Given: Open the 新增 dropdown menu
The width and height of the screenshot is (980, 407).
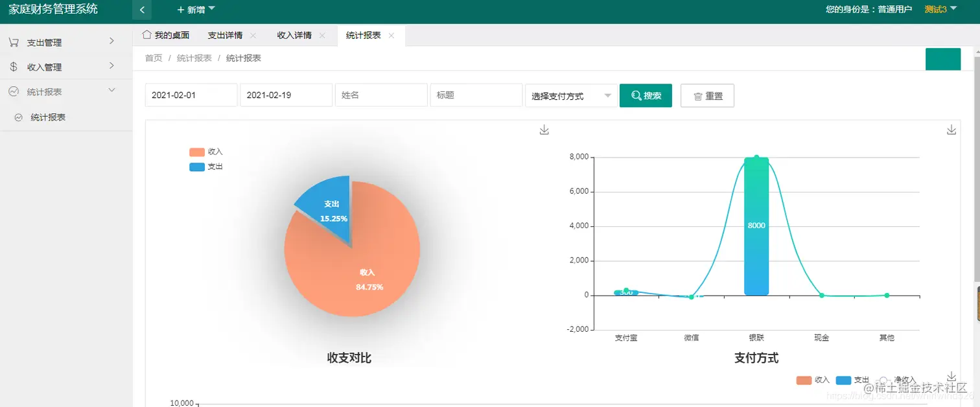Looking at the screenshot, I should (196, 10).
